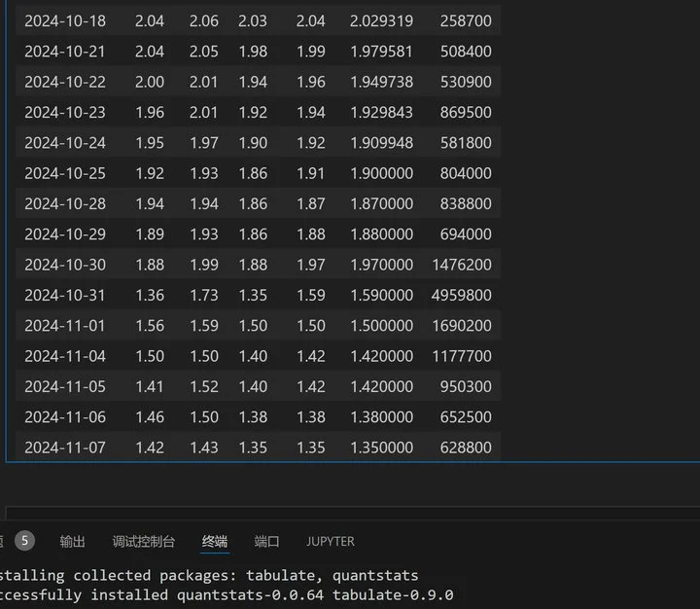
Task: Select date cell 2024-11-04
Action: [65, 356]
